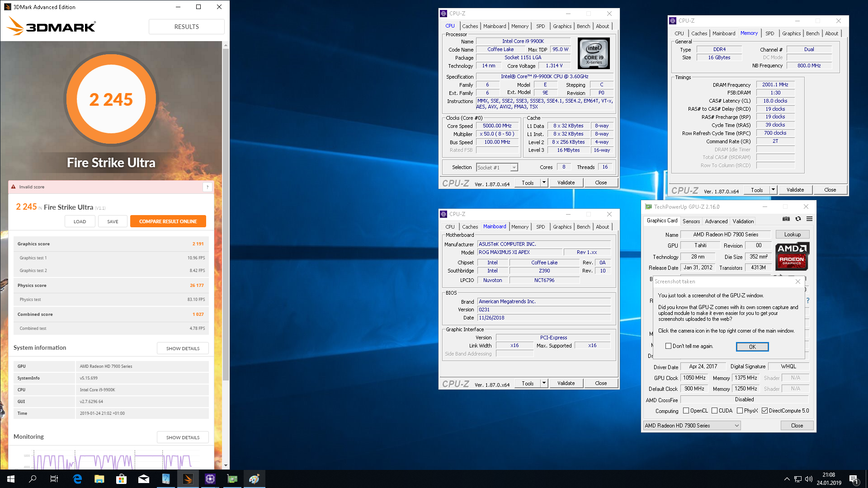Screen dimensions: 868x488
Task: Open the Validation tab in GPU-Z
Action: (743, 221)
